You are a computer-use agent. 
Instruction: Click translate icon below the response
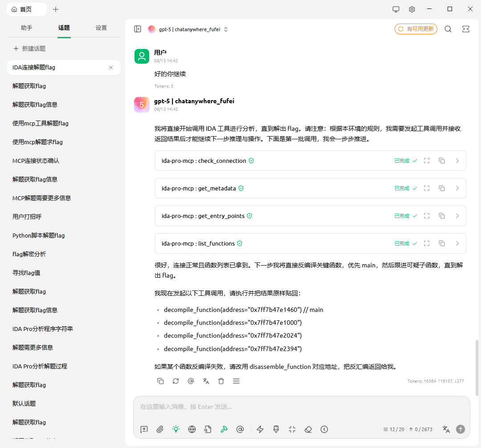coord(206,381)
